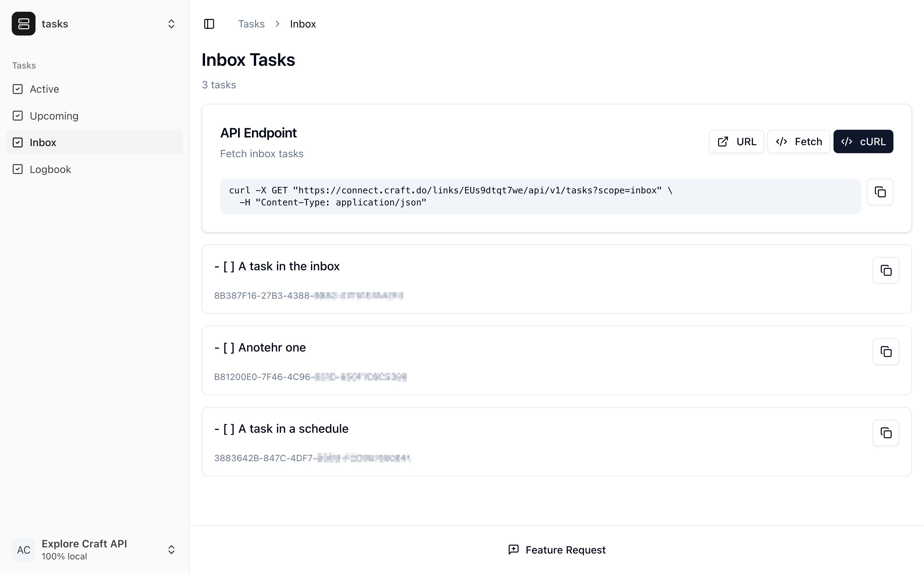Click the Feature Request button
The image size is (924, 573).
point(556,550)
